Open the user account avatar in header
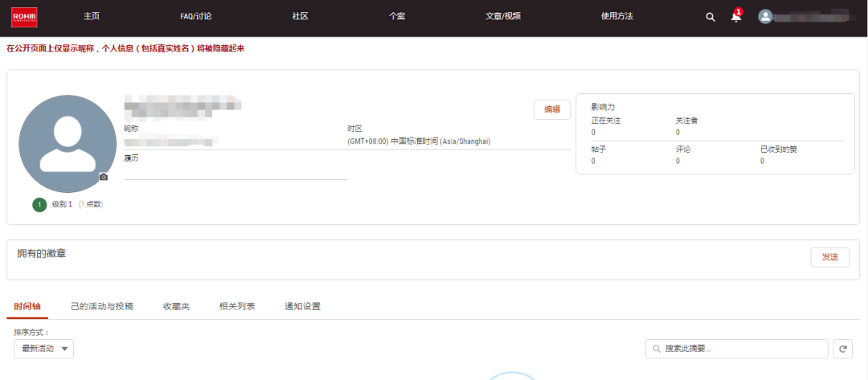The image size is (868, 380). (765, 17)
